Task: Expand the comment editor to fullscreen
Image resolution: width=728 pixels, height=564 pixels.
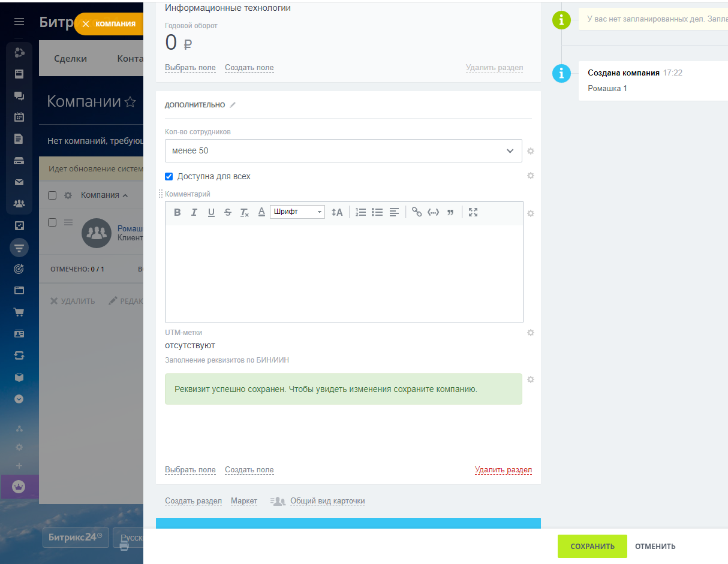Action: pos(473,212)
